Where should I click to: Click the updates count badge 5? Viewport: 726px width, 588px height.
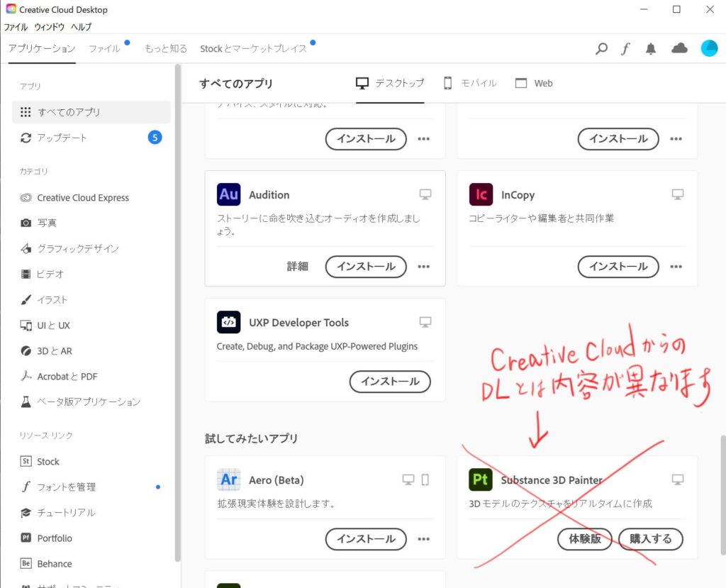click(x=155, y=138)
